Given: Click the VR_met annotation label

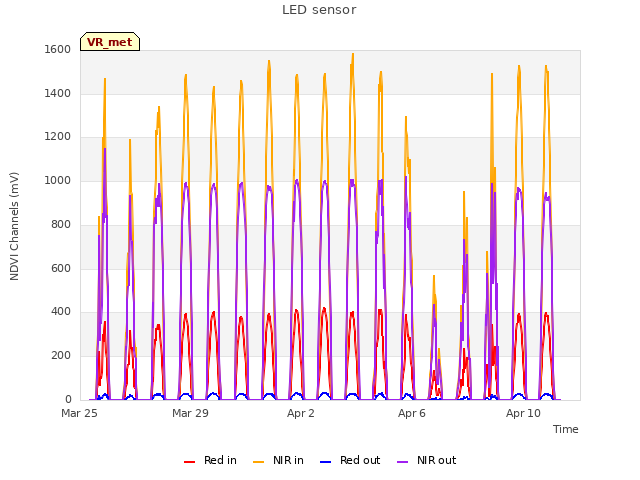Looking at the screenshot, I should 110,42.
